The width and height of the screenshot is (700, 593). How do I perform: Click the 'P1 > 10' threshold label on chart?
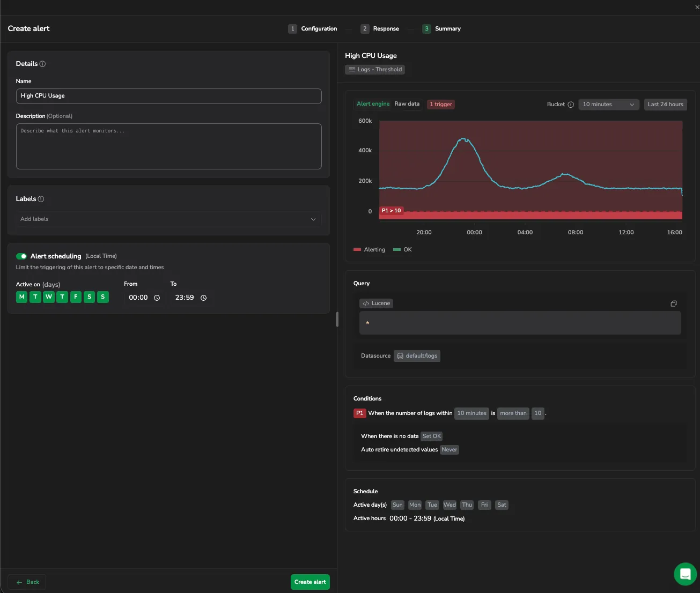(392, 211)
